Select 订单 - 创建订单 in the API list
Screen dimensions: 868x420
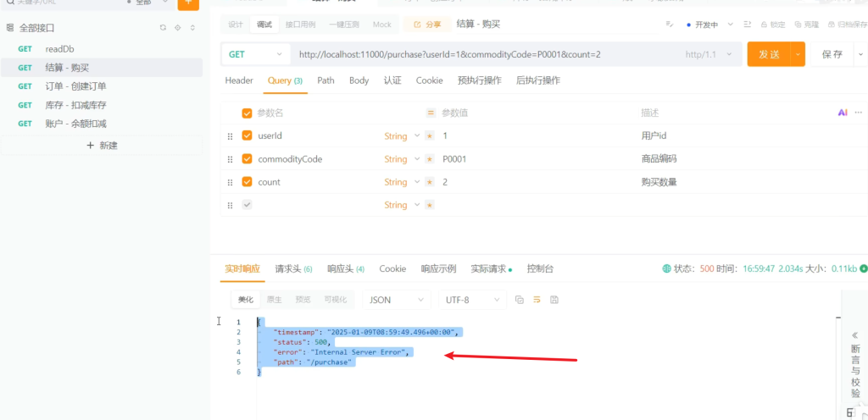tap(75, 86)
